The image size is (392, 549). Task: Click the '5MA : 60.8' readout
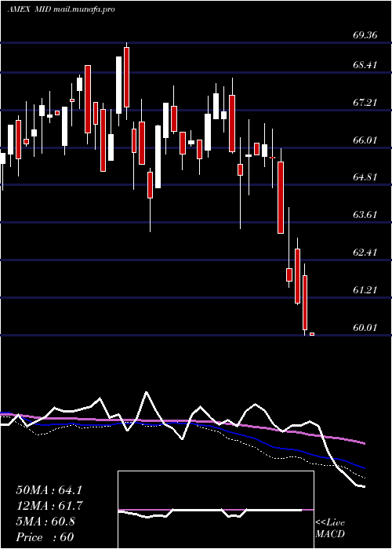pyautogui.click(x=45, y=522)
